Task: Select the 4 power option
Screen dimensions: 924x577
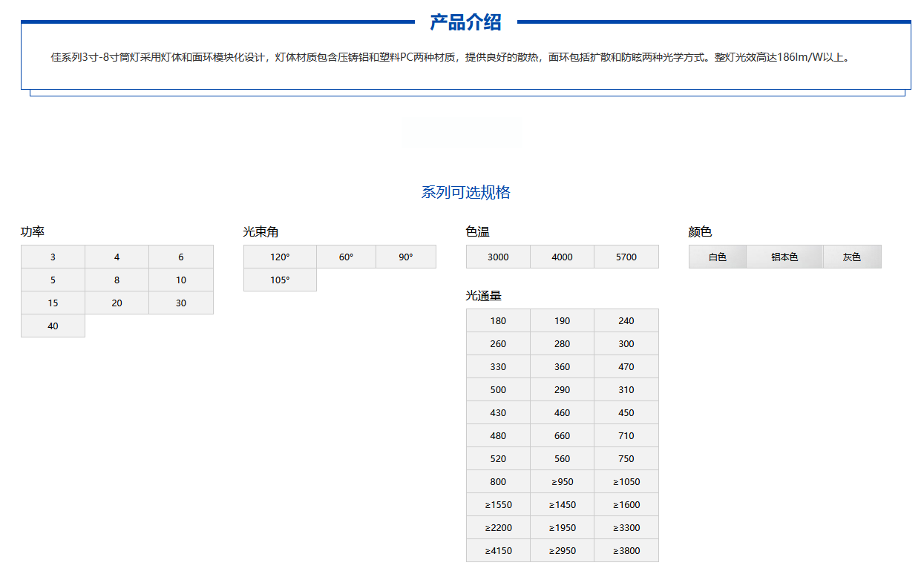Action: pyautogui.click(x=117, y=257)
